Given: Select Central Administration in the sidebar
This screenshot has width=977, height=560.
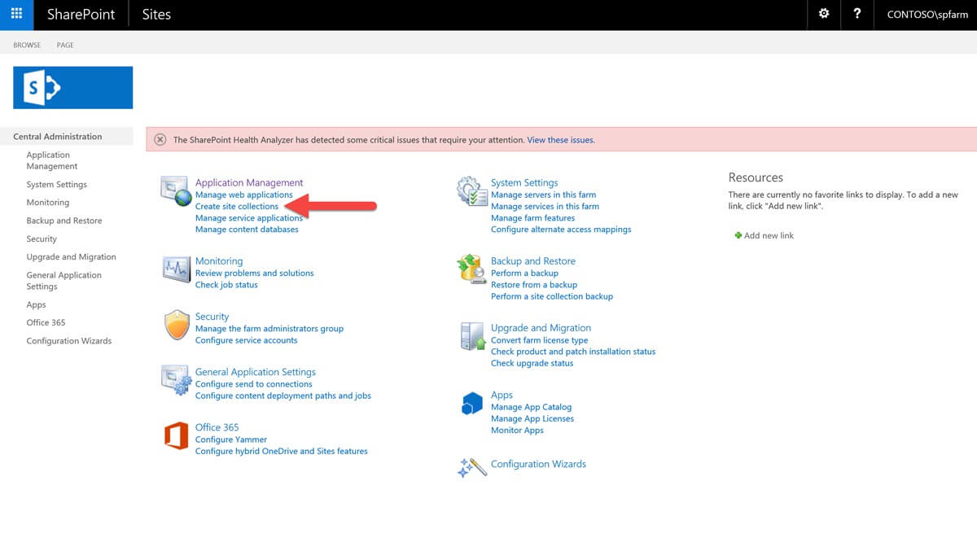Looking at the screenshot, I should pyautogui.click(x=58, y=137).
